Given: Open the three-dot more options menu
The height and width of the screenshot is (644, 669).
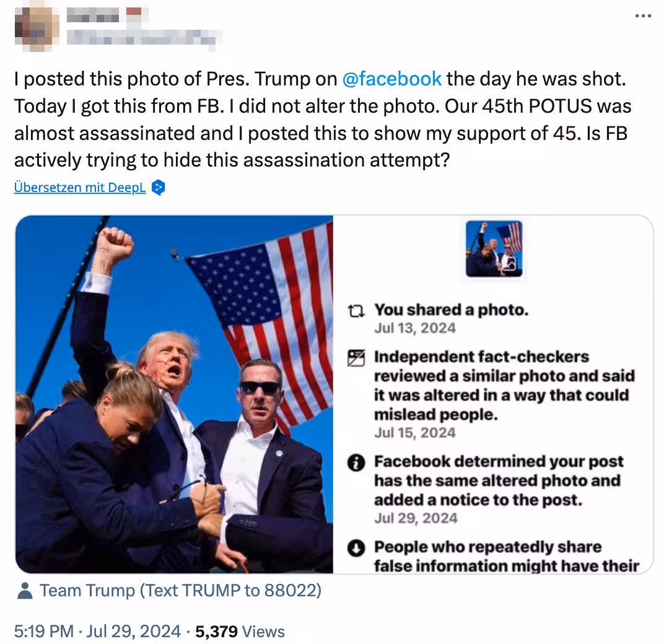Looking at the screenshot, I should [643, 15].
